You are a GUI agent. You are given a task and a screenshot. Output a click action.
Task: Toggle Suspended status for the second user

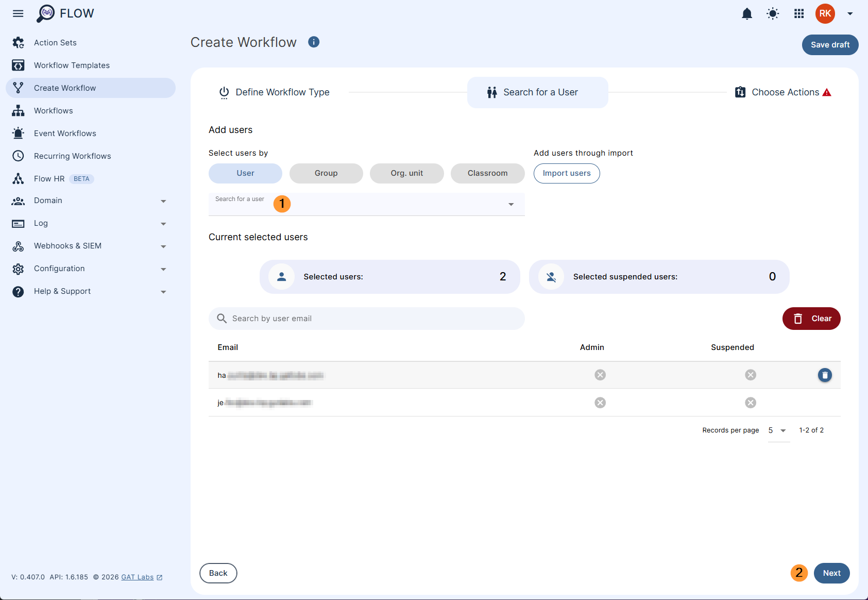click(750, 403)
